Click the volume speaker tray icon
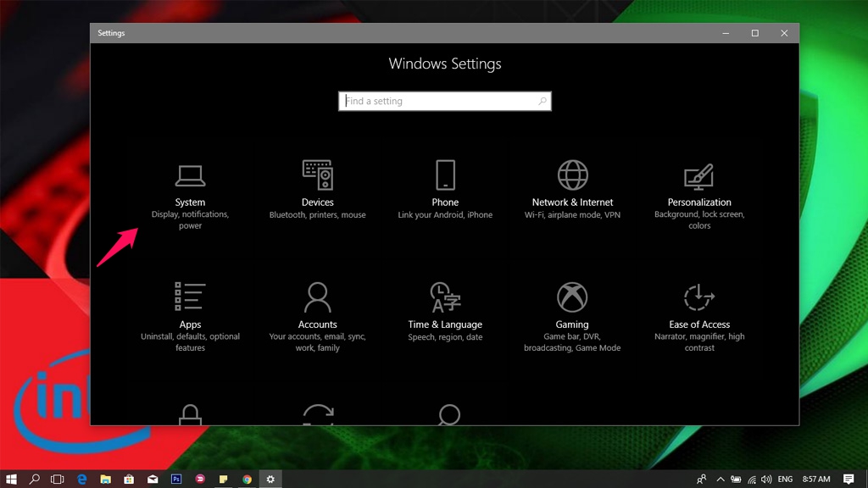 point(766,480)
